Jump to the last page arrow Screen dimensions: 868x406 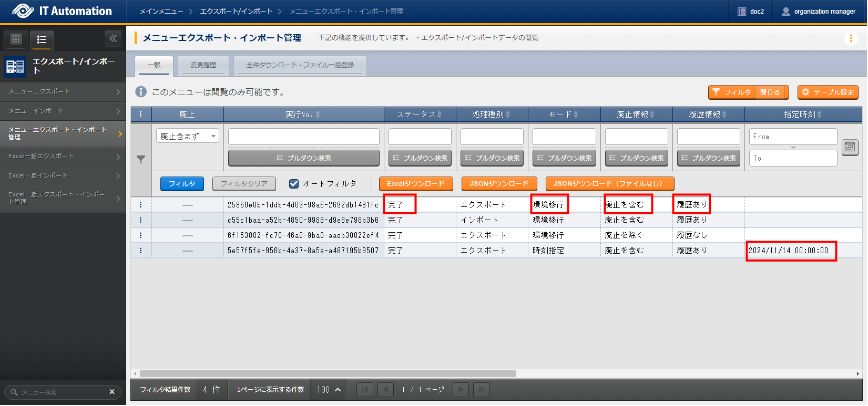click(481, 390)
